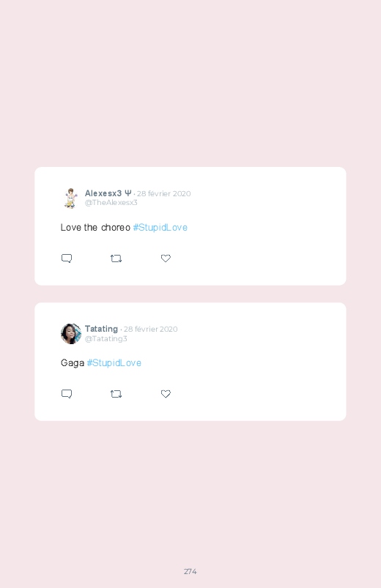381x588 pixels.
Task: Open Alexesx3's 28 février 2020 timestamp
Action: 163,193
